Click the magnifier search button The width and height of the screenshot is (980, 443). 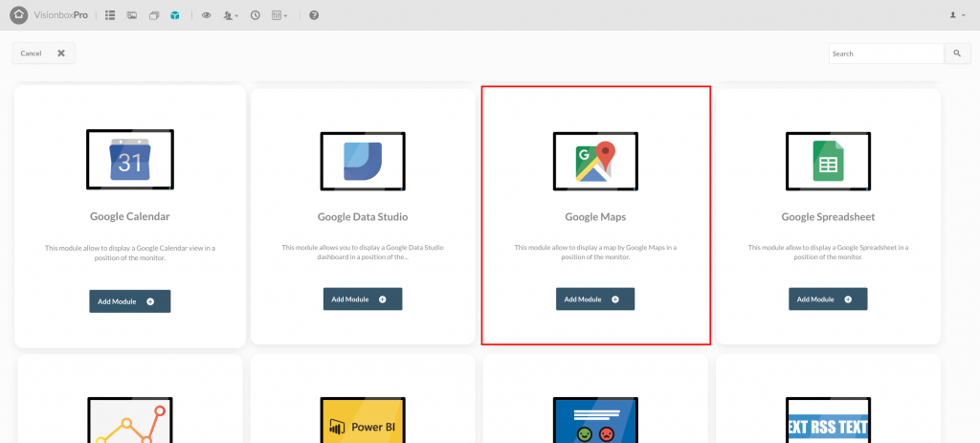(x=957, y=54)
